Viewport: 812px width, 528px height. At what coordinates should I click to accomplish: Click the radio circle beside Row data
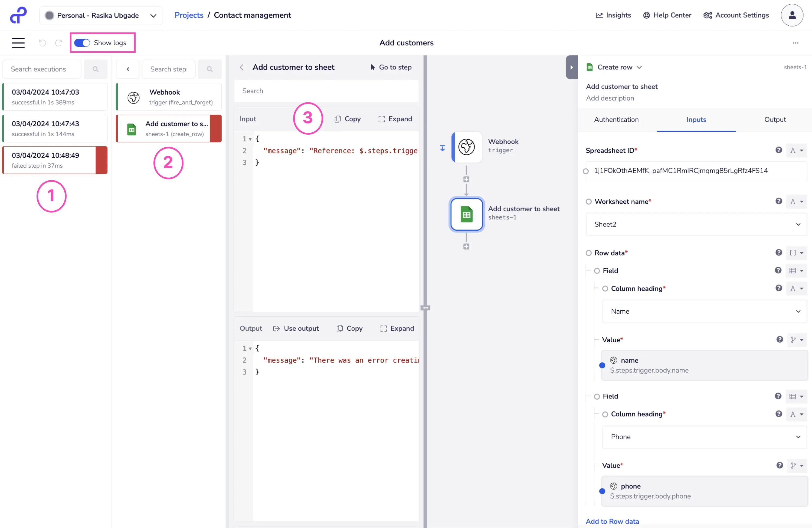click(588, 253)
